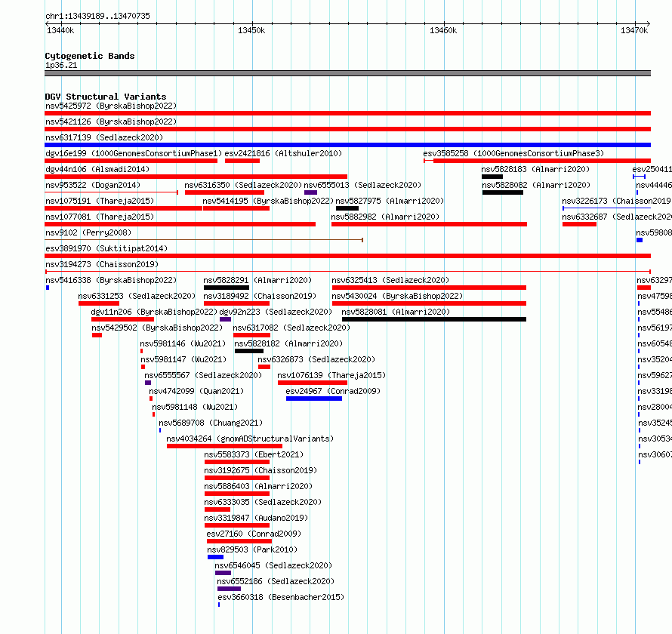
Task: Select the nsv5421126 (ByrskaBishop2022) variant label
Action: click(x=111, y=122)
